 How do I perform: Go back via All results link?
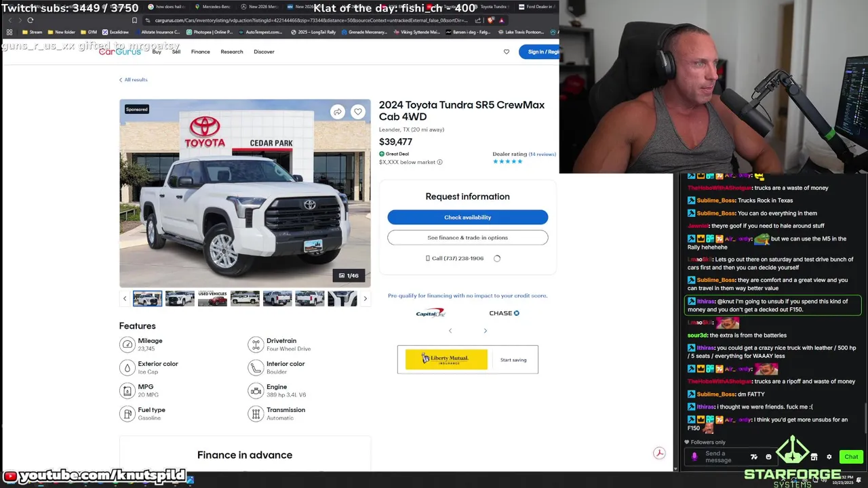134,80
